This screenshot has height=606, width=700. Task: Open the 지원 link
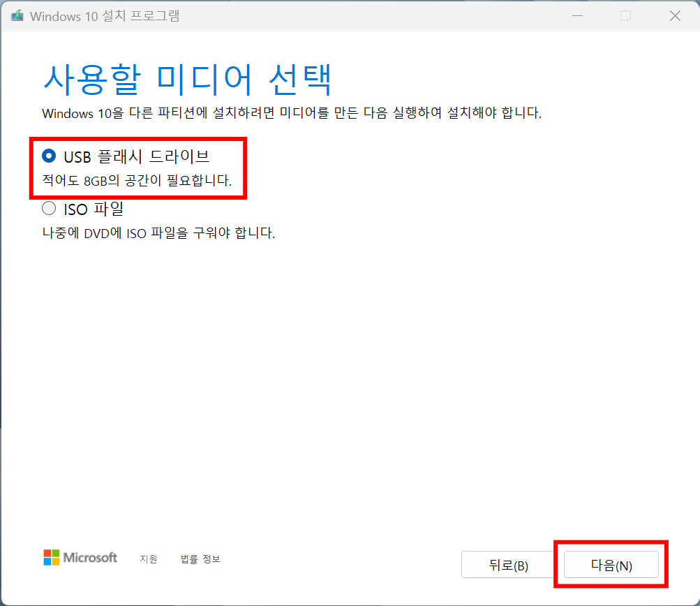(x=149, y=559)
